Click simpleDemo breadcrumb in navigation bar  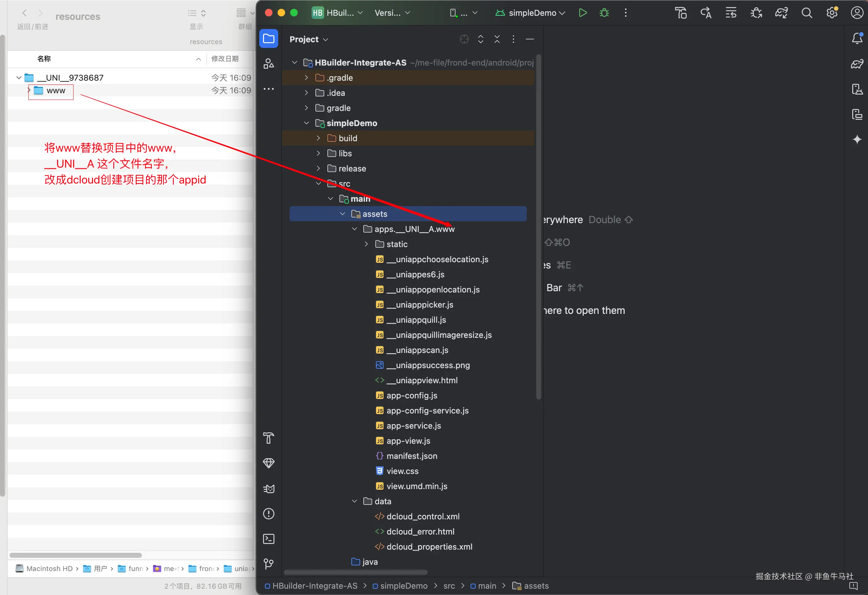403,586
